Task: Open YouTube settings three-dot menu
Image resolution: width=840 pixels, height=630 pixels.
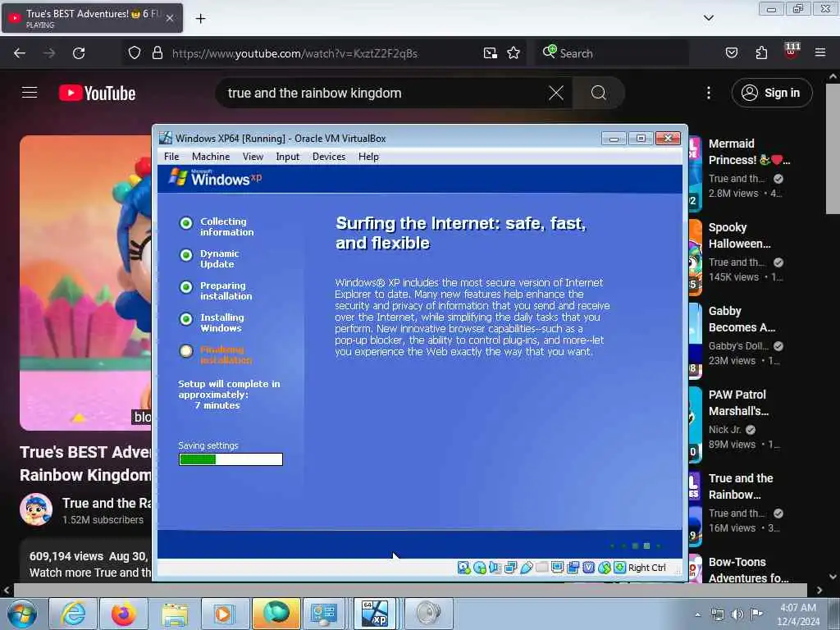Action: point(708,93)
